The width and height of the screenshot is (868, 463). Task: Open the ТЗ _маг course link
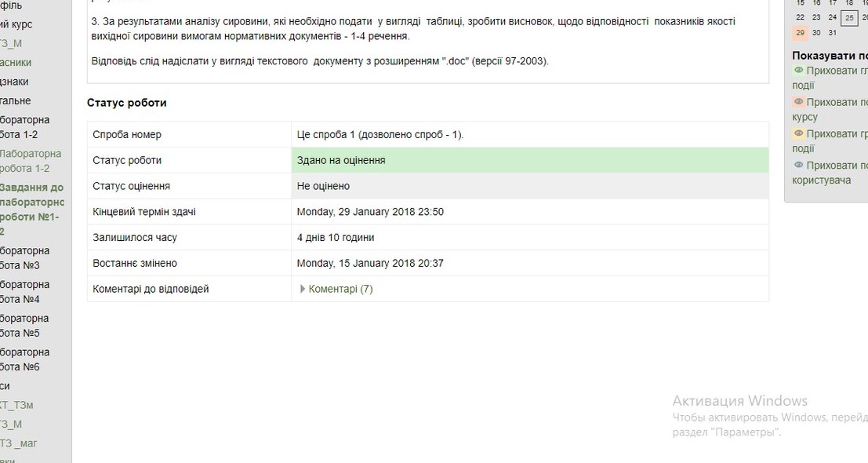pos(19,443)
